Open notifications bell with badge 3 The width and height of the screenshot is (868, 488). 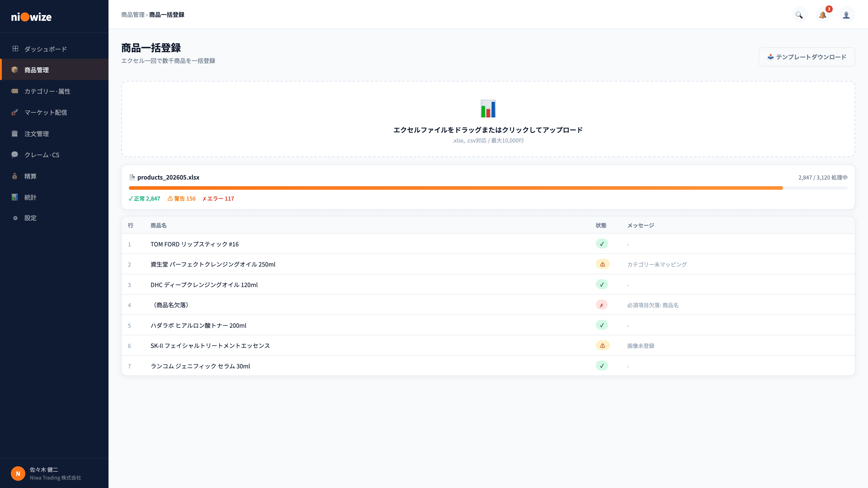[x=823, y=15]
